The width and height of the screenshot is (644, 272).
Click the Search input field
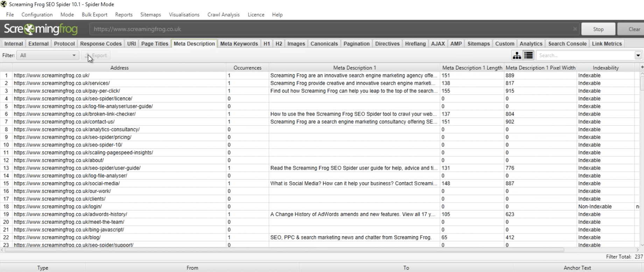586,55
